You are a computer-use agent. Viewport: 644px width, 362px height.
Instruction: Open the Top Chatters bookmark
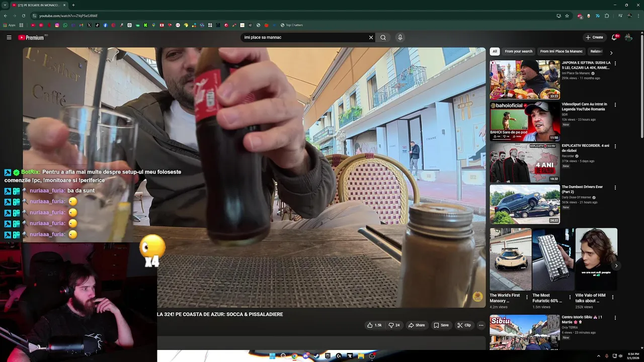(x=292, y=25)
